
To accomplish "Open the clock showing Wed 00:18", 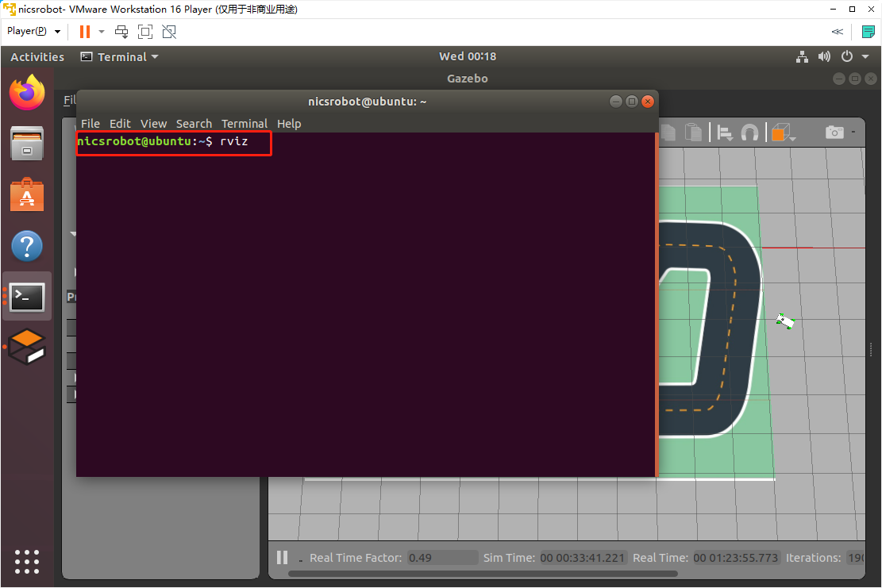I will (468, 56).
